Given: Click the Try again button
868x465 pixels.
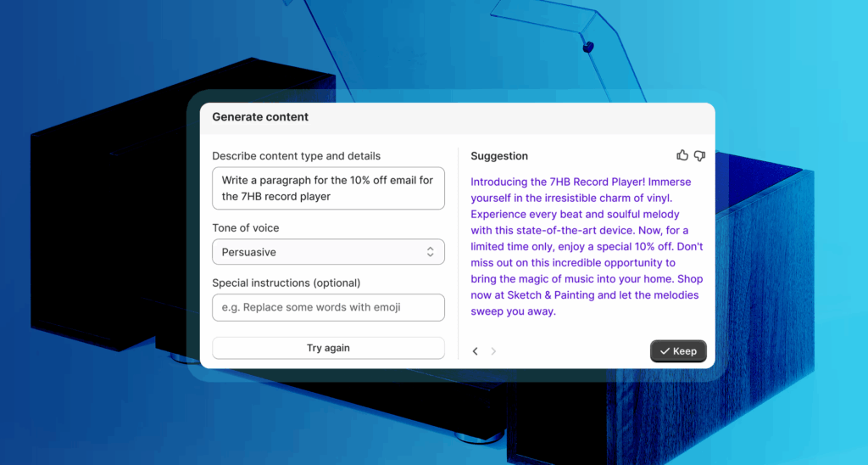Looking at the screenshot, I should (x=328, y=348).
